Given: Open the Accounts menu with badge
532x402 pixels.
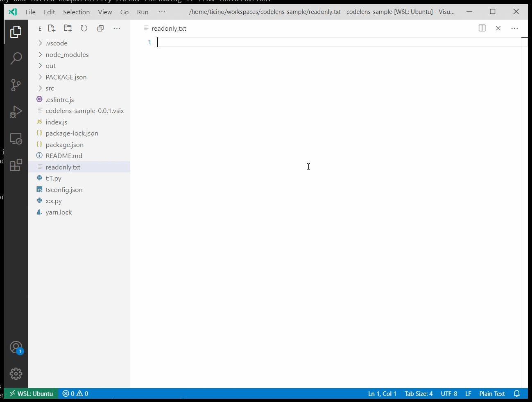Looking at the screenshot, I should pos(16,348).
